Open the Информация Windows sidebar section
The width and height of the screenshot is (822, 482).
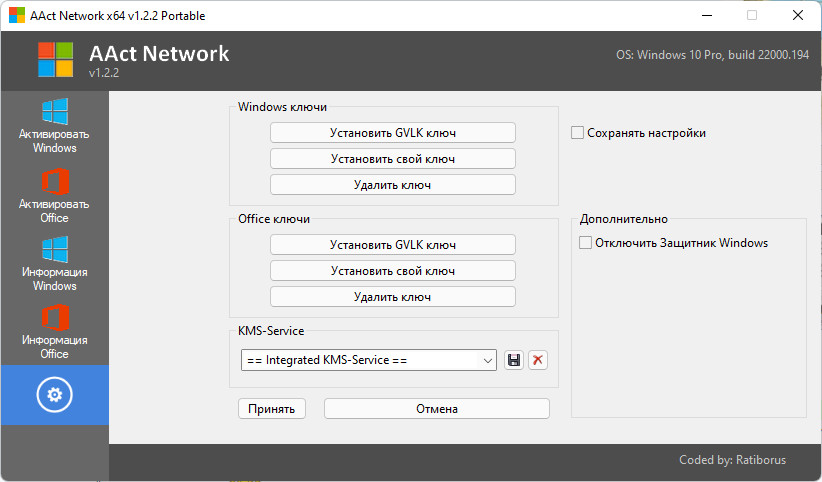[x=54, y=264]
